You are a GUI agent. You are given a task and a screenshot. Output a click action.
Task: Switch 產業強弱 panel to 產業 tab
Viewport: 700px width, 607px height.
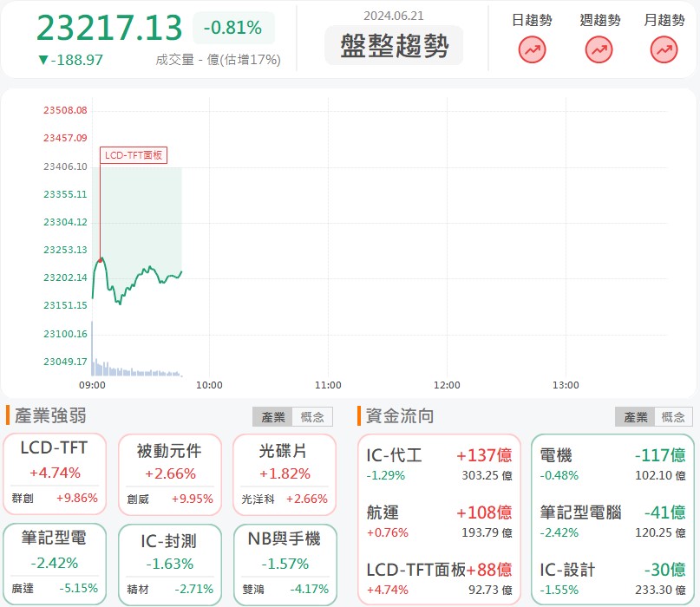coord(272,417)
